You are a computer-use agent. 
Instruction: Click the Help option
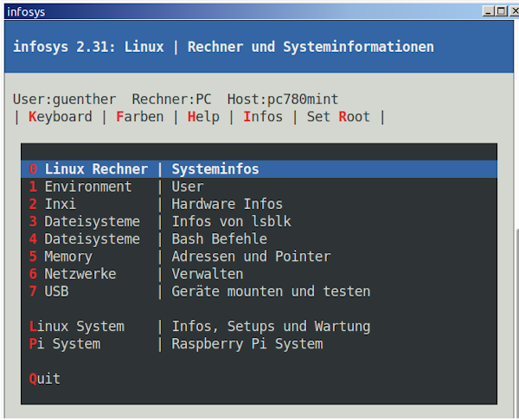(203, 117)
